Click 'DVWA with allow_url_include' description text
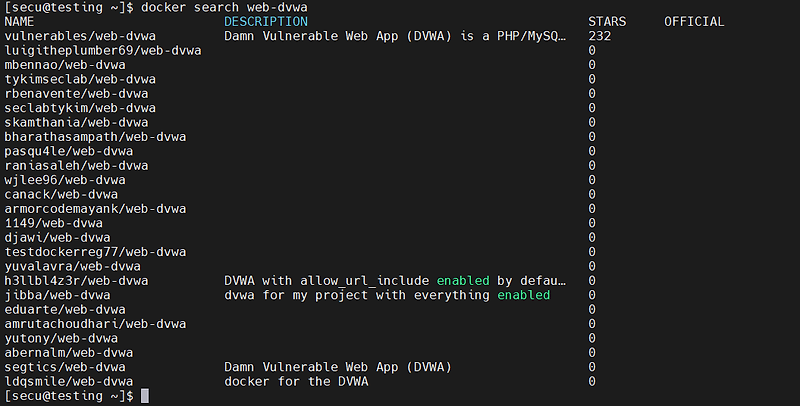 pos(327,281)
